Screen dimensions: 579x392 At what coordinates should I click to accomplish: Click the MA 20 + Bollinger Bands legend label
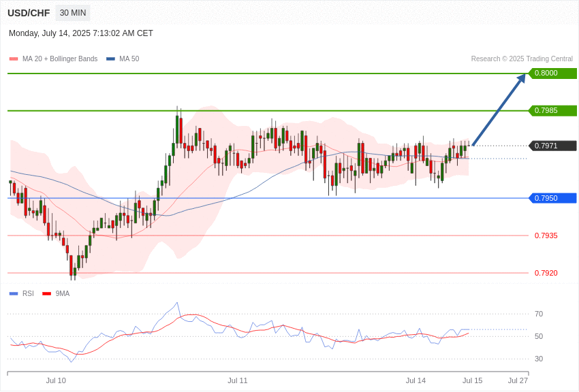(x=60, y=59)
